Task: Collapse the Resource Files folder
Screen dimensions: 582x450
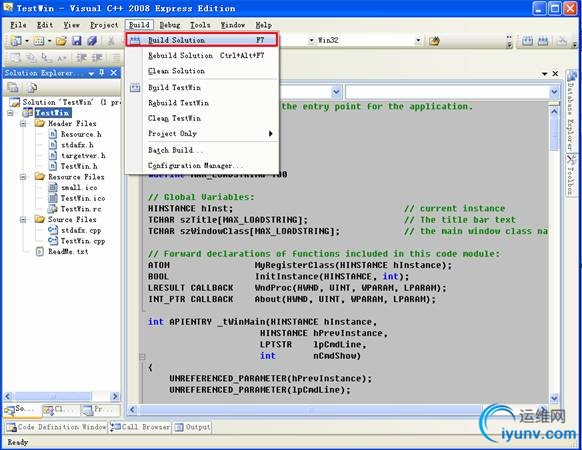Action: tap(23, 177)
